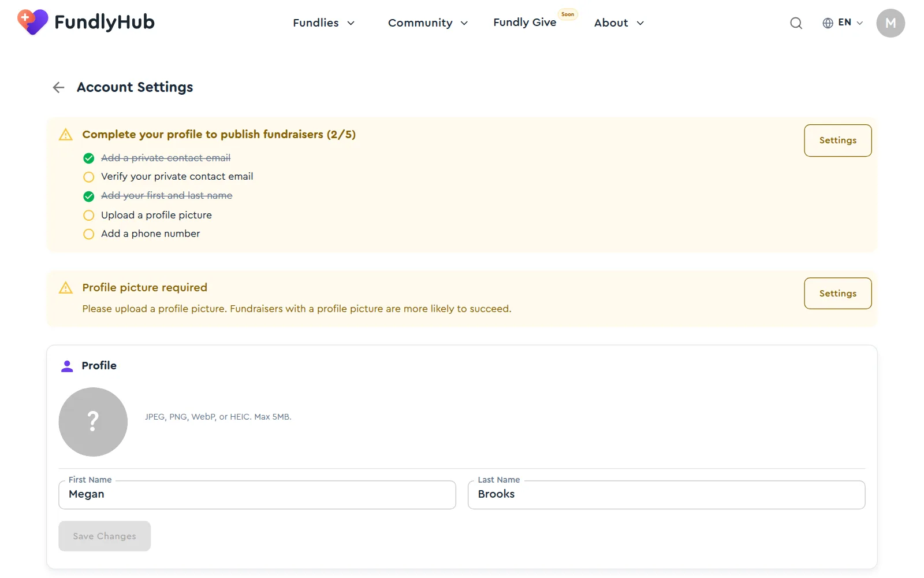The height and width of the screenshot is (578, 924).
Task: Click 'Add a private contact email' text
Action: tap(166, 158)
